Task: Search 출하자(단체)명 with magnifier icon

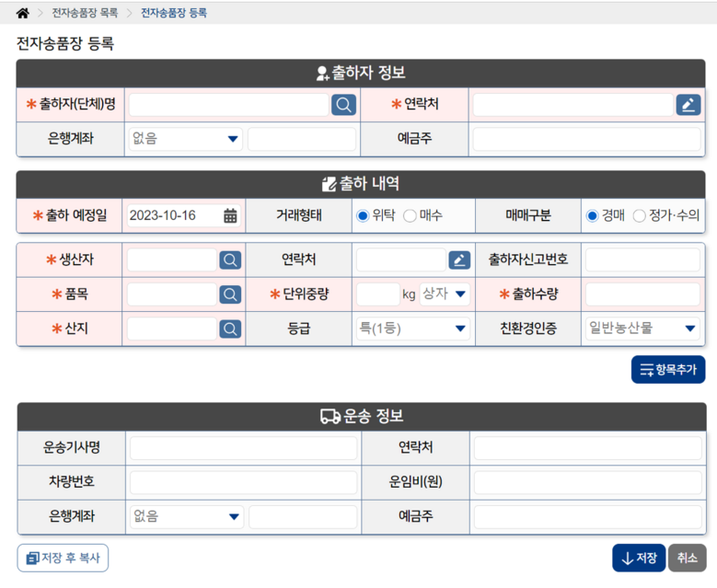Action: tap(343, 105)
